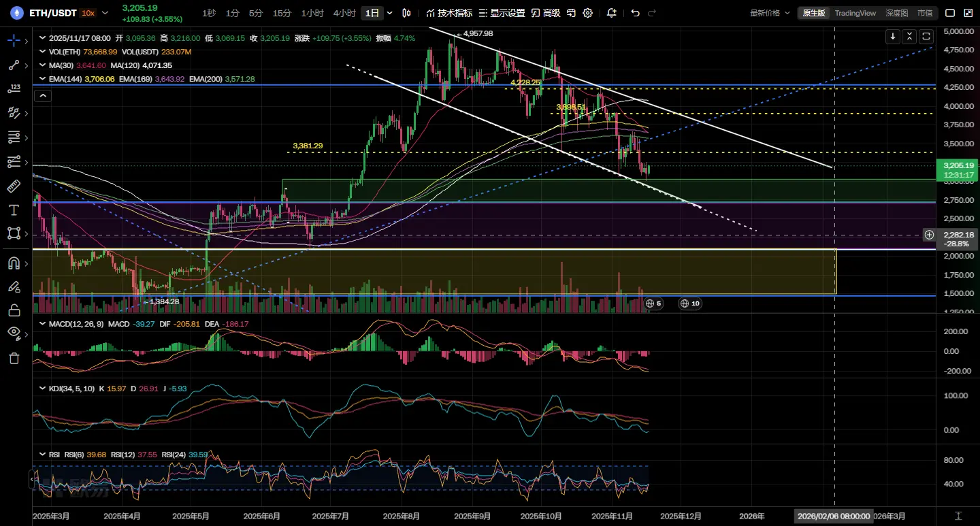Expand more timeframes next to 1日
The image size is (980, 526).
[x=390, y=13]
